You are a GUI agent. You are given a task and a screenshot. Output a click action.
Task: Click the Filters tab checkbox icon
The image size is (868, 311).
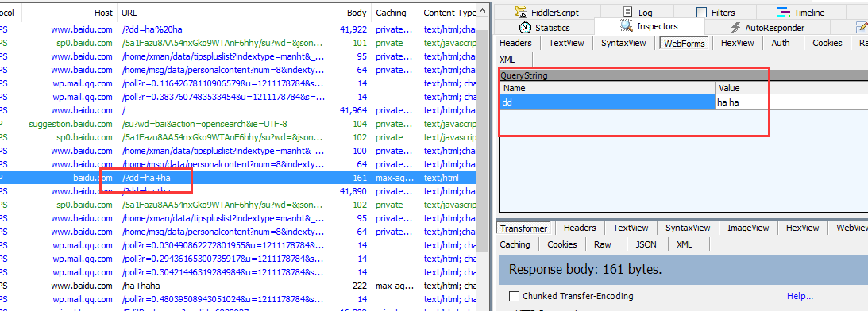point(701,12)
